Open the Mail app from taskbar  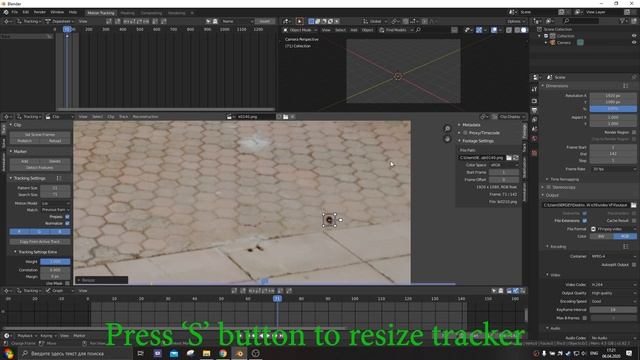(x=174, y=353)
